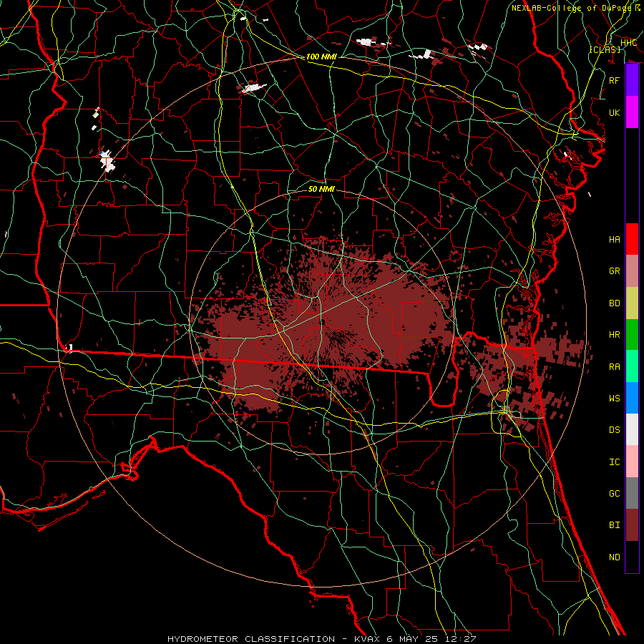The width and height of the screenshot is (644, 644).
Task: Click the BD yellow legend swatch
Action: pyautogui.click(x=632, y=303)
